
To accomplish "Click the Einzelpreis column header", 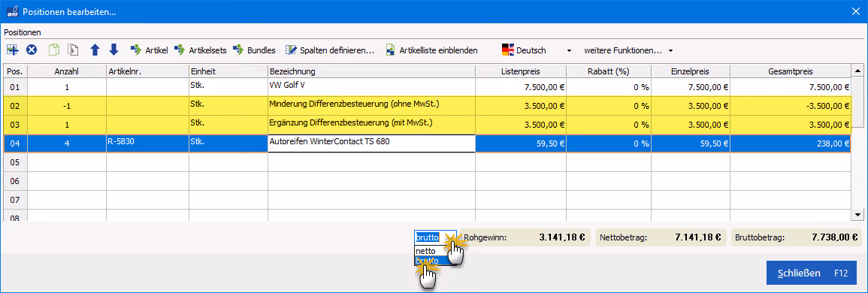I will point(691,71).
